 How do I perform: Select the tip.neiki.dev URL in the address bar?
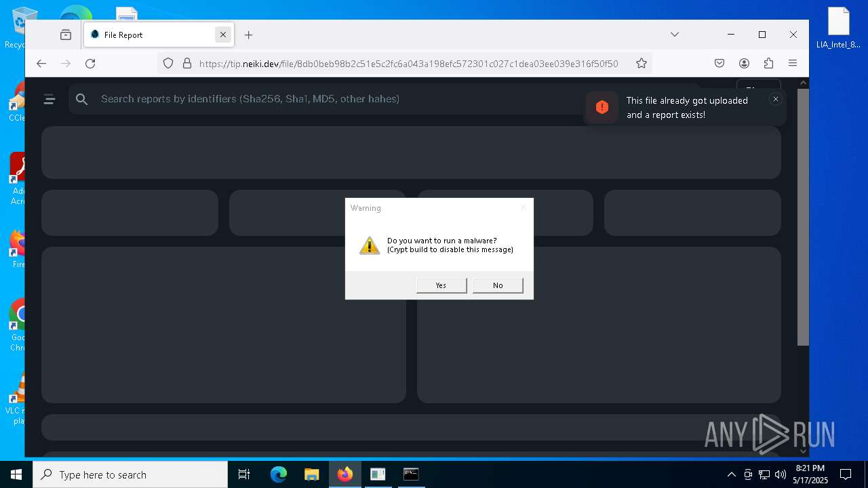[x=408, y=64]
